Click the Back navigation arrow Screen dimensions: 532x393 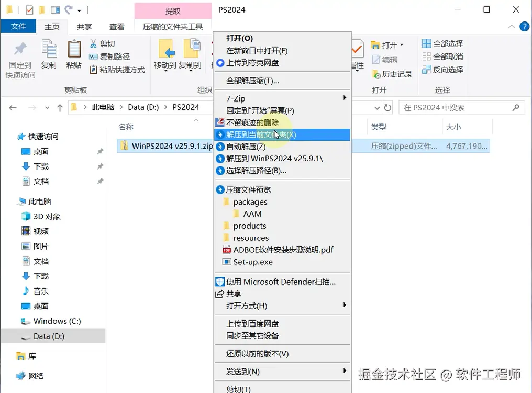[13, 108]
